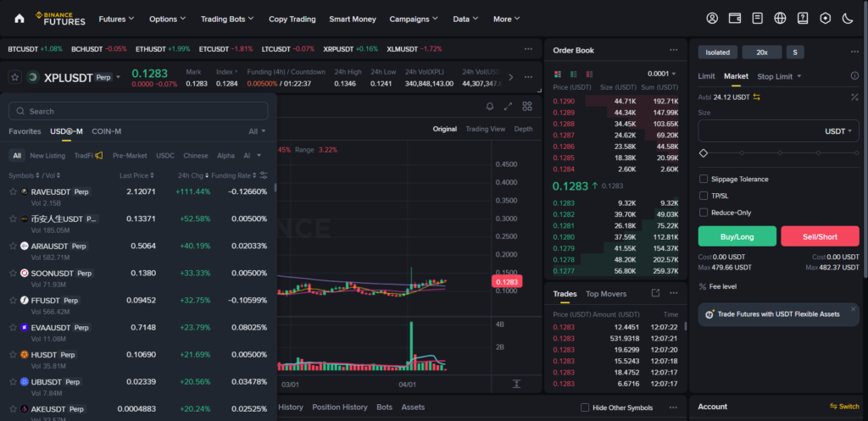
Task: Switch to the Top Movers tab
Action: 606,294
